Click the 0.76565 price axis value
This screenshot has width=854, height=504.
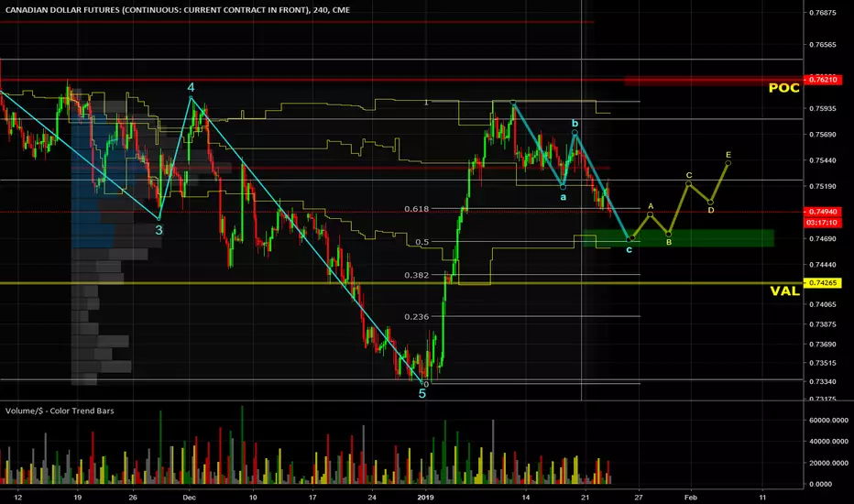(x=823, y=45)
